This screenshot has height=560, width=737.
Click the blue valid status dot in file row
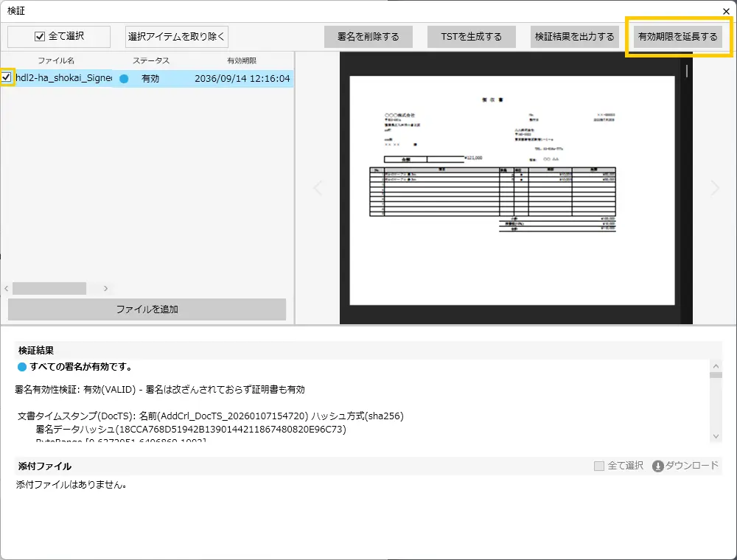pyautogui.click(x=124, y=78)
